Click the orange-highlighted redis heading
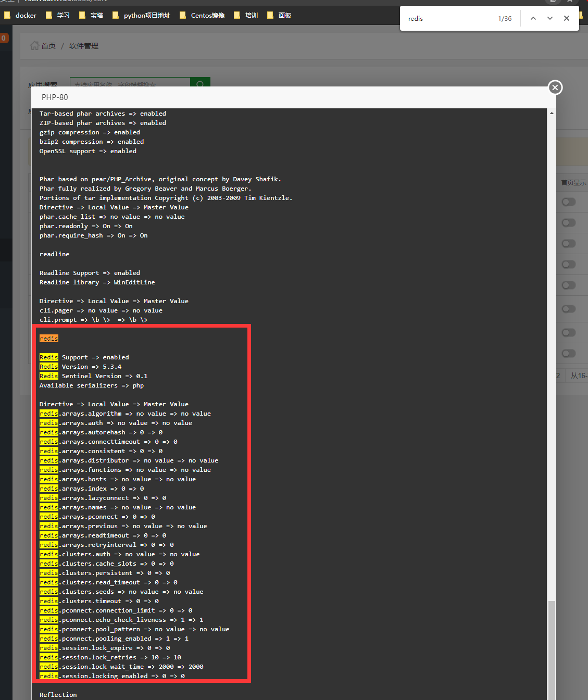This screenshot has height=700, width=588. point(49,339)
